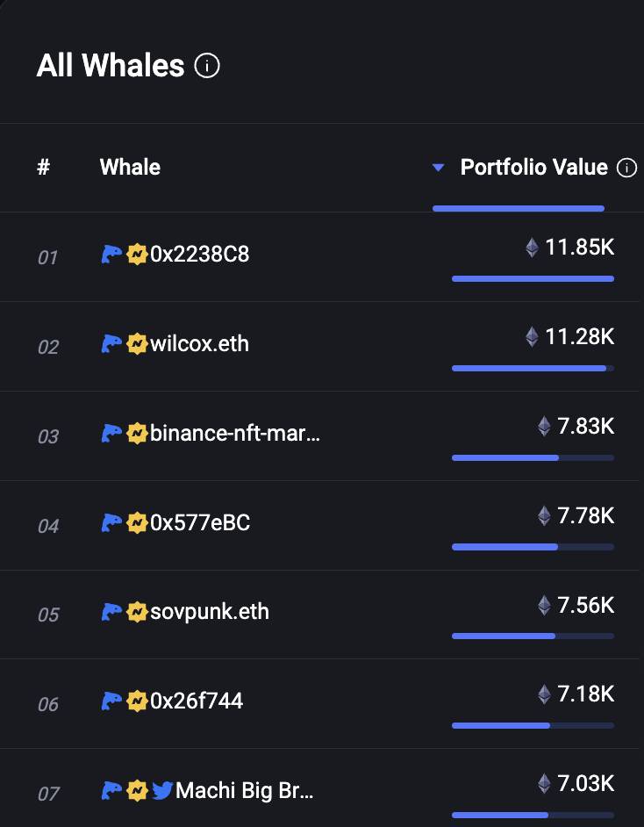644x827 pixels.
Task: Click the blue whale icon next to 0x2238C8
Action: (x=111, y=255)
